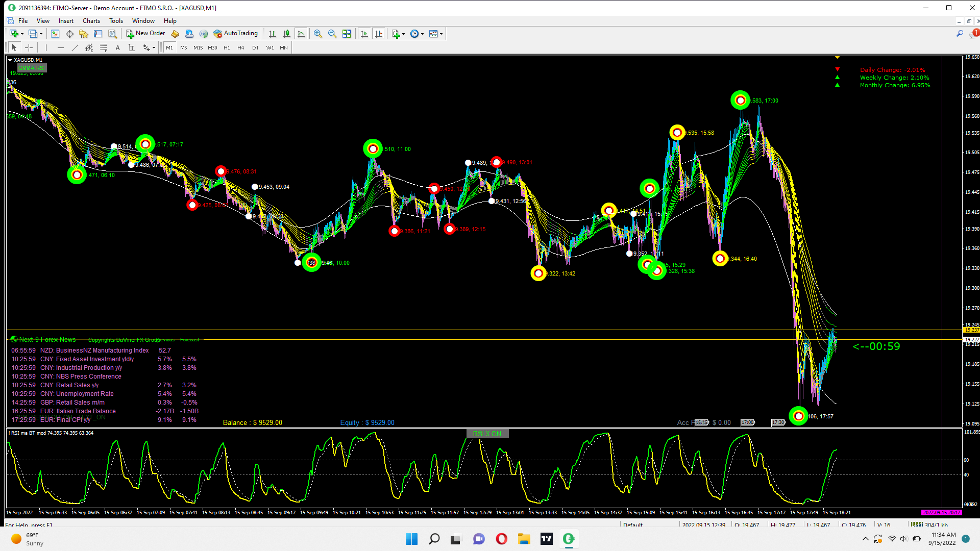This screenshot has height=551, width=980.
Task: Toggle chart auto scroll
Action: (x=364, y=34)
